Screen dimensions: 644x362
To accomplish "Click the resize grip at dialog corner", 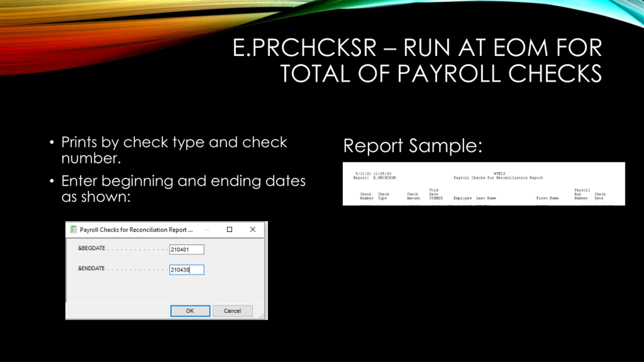I will tap(262, 316).
